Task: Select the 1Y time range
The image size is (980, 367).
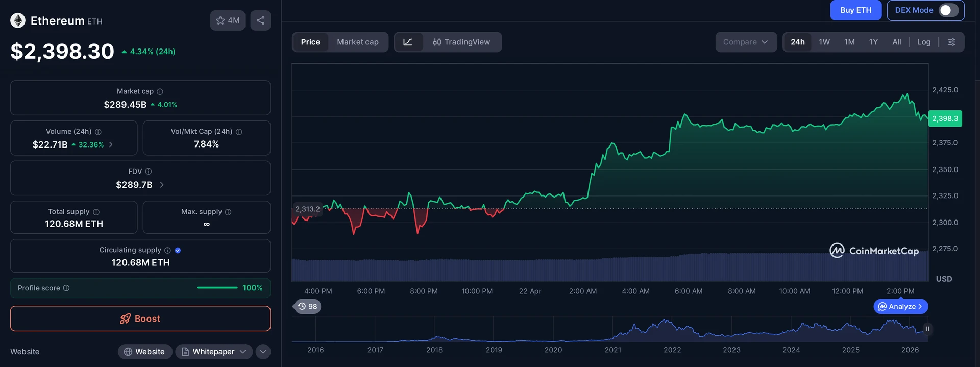Action: coord(873,42)
